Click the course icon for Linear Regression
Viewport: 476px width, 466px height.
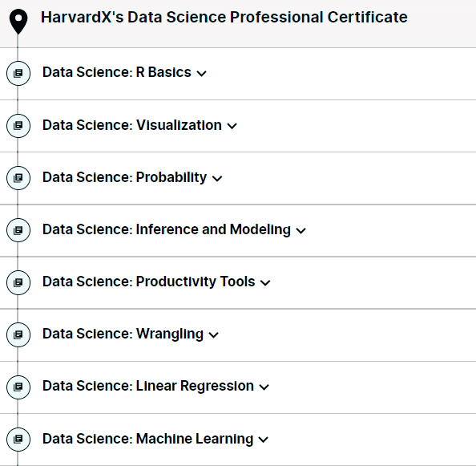point(18,387)
